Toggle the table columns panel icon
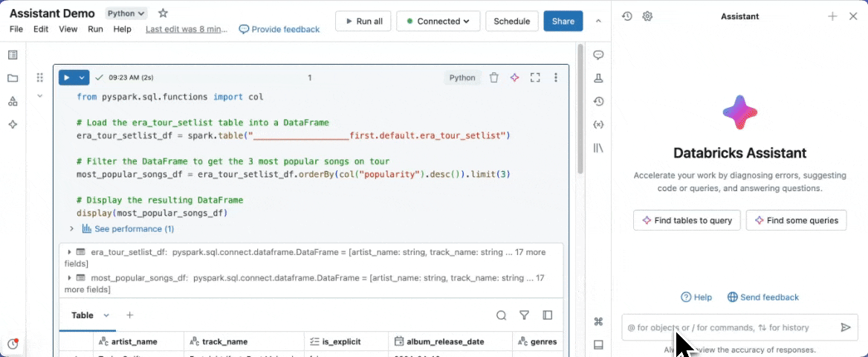The image size is (868, 357). 548,315
